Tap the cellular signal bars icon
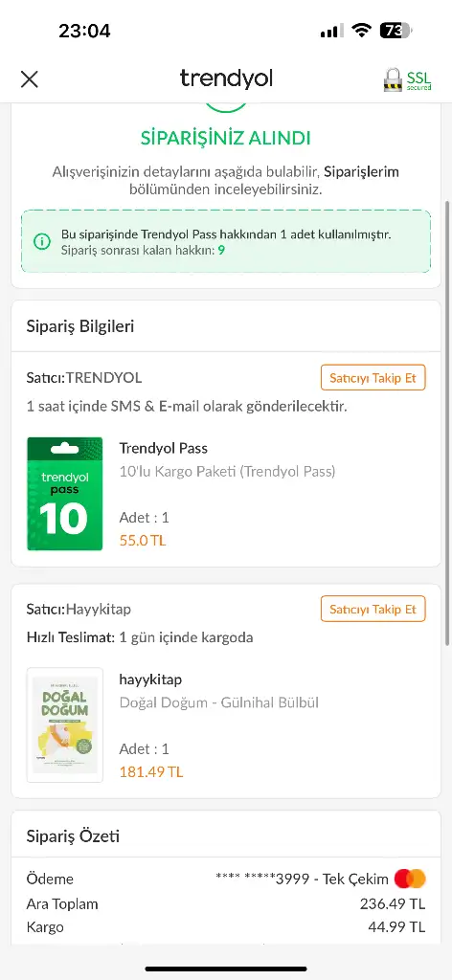The height and width of the screenshot is (980, 452). [331, 31]
